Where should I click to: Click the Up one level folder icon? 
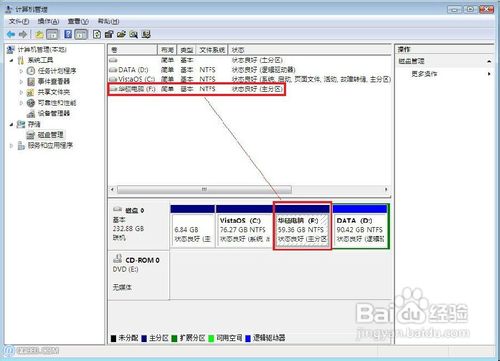point(40,34)
